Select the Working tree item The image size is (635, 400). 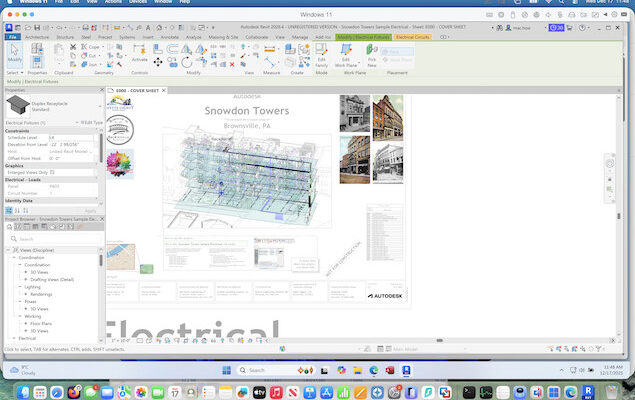tap(32, 316)
